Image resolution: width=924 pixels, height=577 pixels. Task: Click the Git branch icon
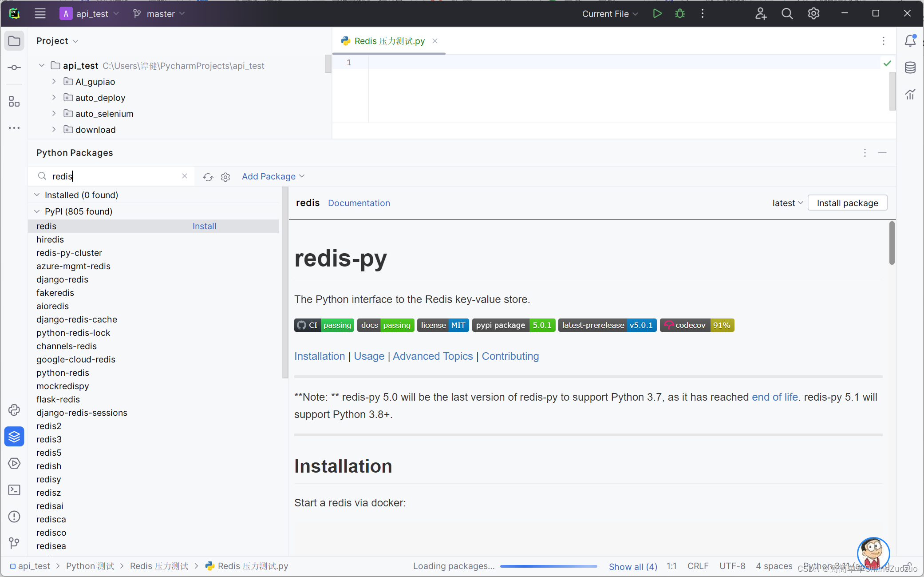coord(136,13)
